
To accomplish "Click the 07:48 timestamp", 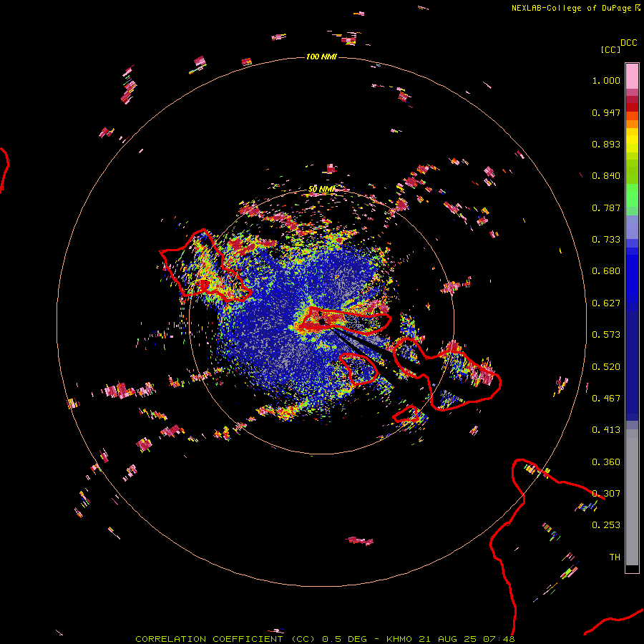I will point(499,639).
